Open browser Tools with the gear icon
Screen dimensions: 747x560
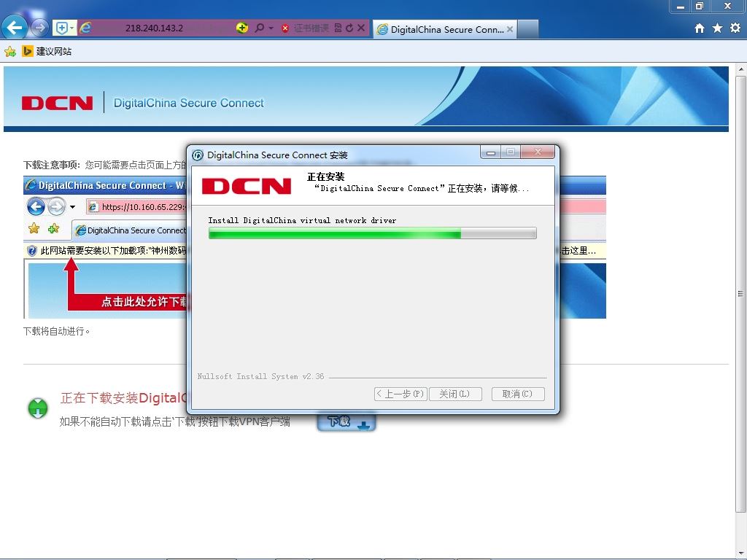(735, 28)
